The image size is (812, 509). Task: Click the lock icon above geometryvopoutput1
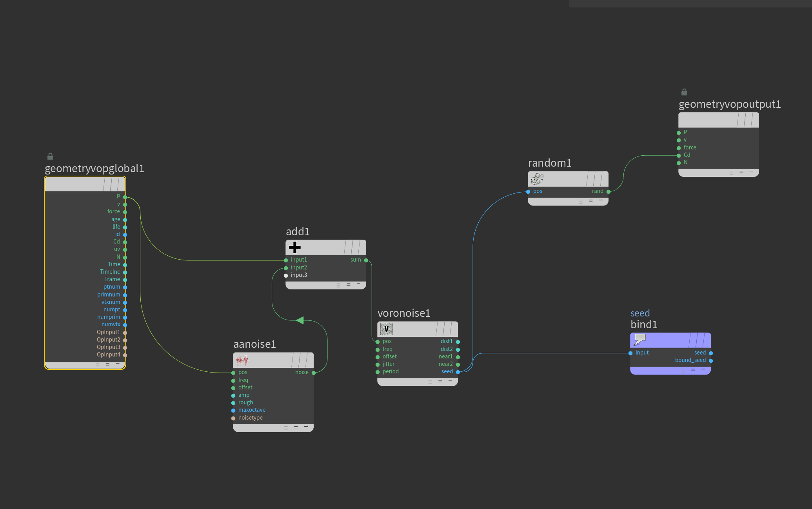pyautogui.click(x=684, y=92)
